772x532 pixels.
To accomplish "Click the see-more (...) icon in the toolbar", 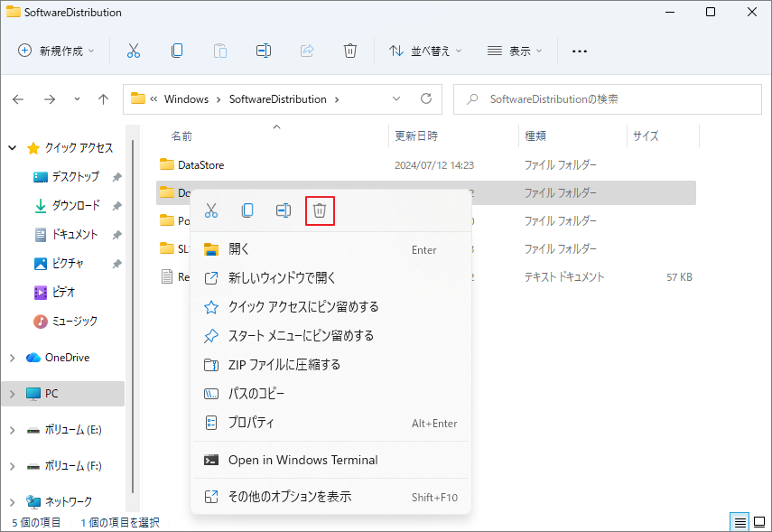I will click(579, 51).
